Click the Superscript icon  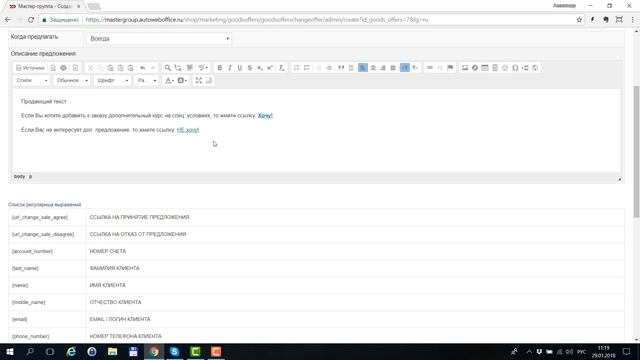pos(270,68)
